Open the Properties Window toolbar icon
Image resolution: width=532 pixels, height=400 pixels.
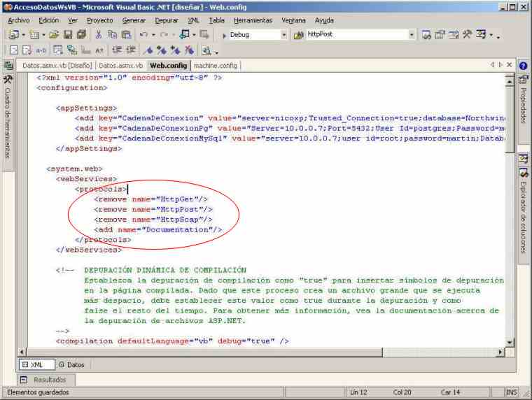click(440, 34)
